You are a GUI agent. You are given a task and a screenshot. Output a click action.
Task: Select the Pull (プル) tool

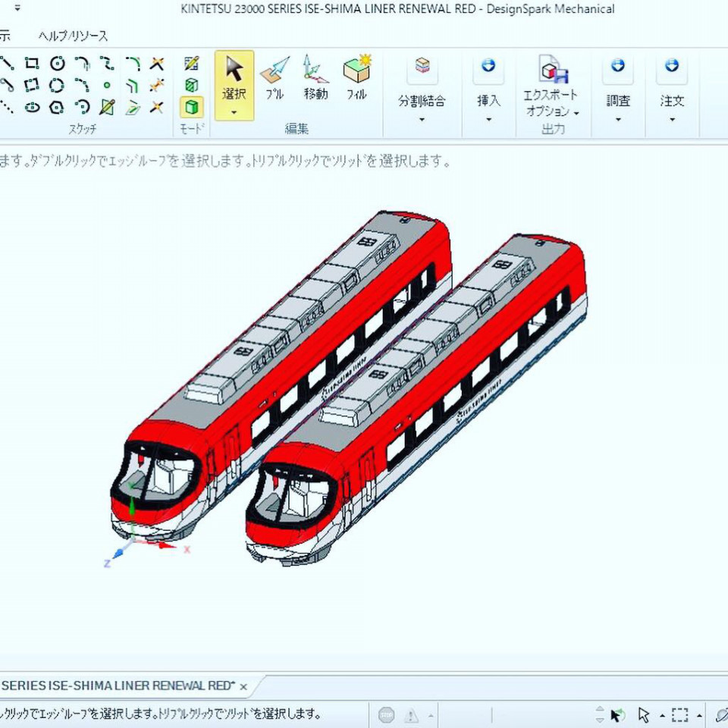(x=275, y=77)
